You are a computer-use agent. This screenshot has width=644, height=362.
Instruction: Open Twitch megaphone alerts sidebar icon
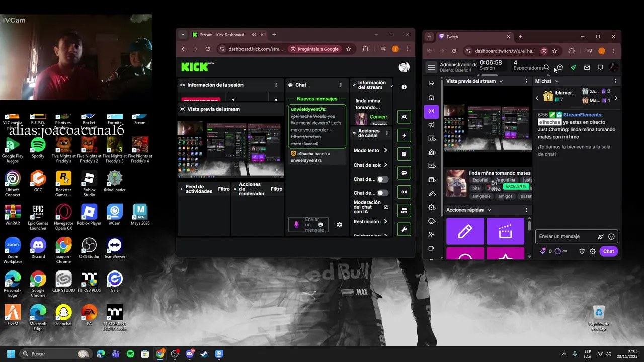coord(431,125)
